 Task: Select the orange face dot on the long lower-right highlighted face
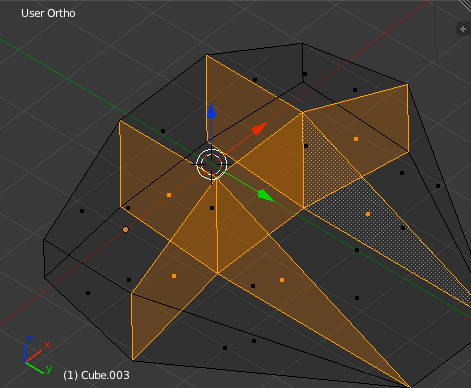282,280
